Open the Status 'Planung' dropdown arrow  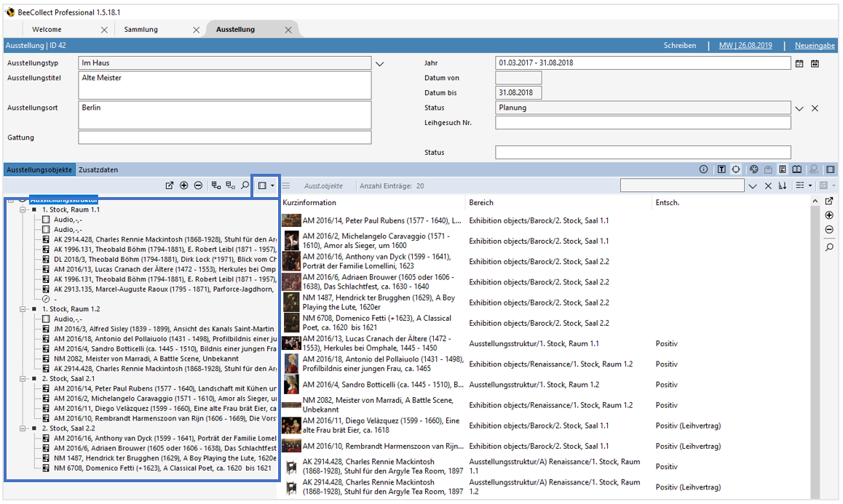point(799,108)
